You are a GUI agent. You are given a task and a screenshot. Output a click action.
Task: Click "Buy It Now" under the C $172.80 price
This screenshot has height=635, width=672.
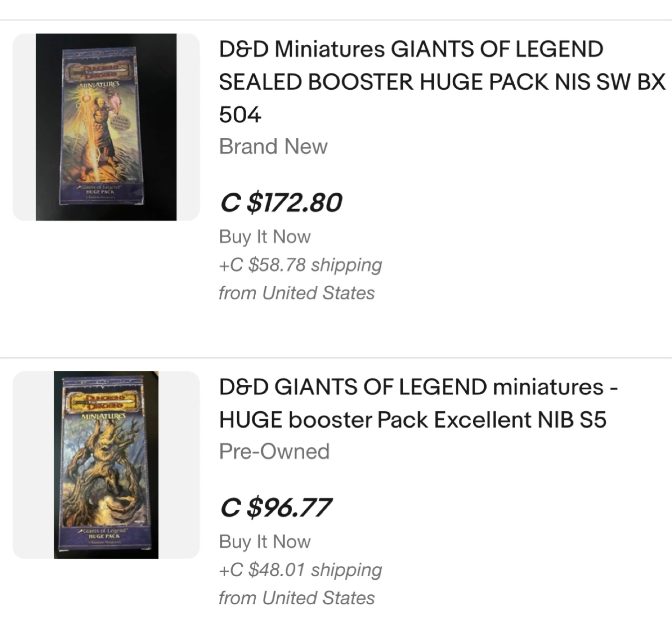(265, 237)
